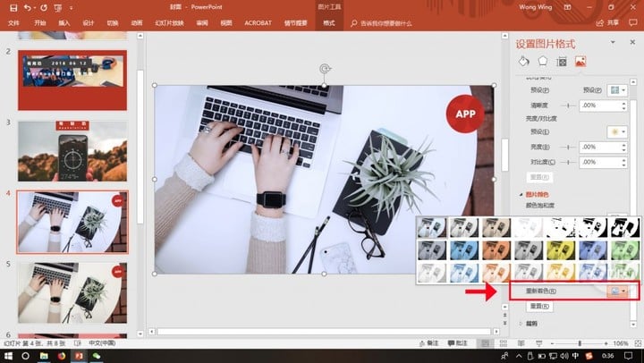Choose the sepia recolor preset
Viewport: 644px width, 363px height.
(x=496, y=228)
